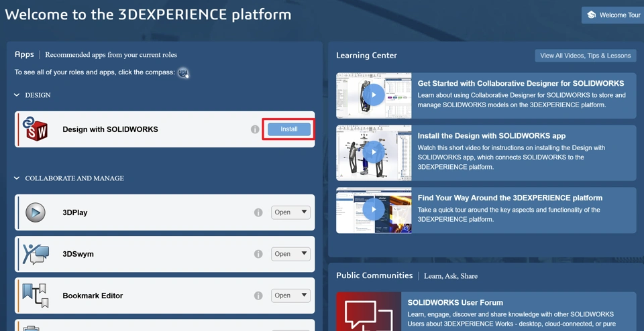
Task: Play the Install Design with SOLIDWORKS video
Action: tap(374, 152)
